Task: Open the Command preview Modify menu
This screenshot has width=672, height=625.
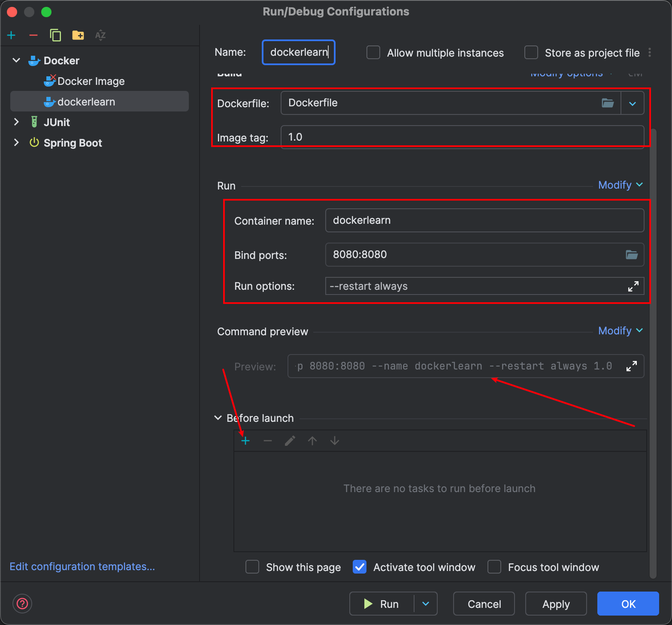Action: (621, 331)
